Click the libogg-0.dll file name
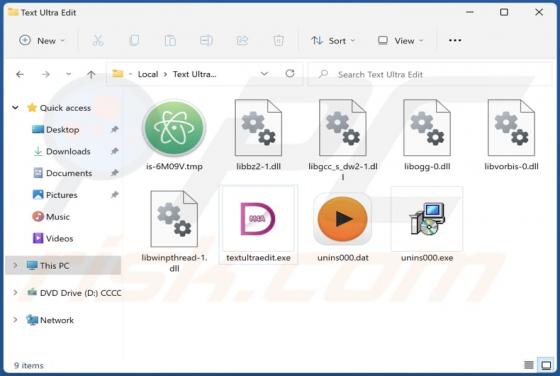 [427, 166]
